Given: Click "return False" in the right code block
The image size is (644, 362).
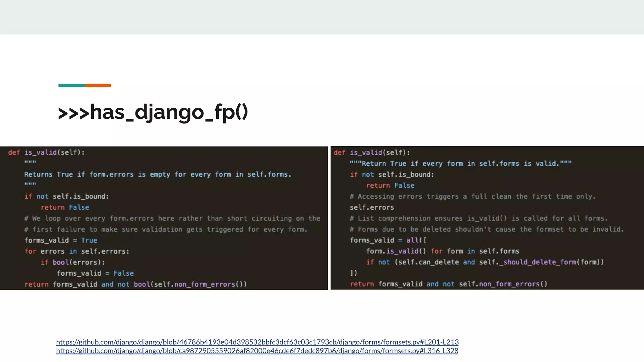Looking at the screenshot, I should [x=390, y=185].
